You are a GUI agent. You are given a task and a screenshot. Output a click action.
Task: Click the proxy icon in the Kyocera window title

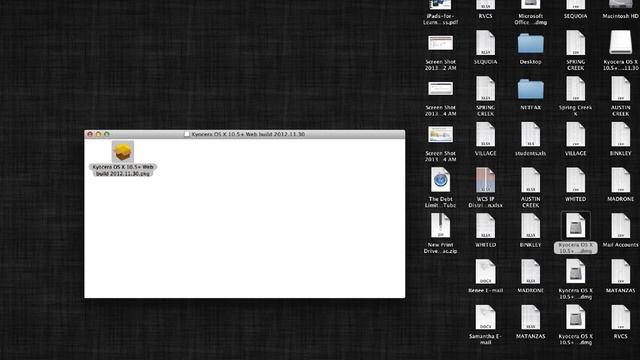click(x=187, y=134)
